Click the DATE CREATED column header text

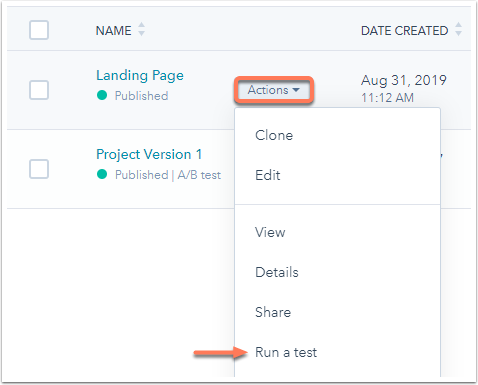point(405,31)
